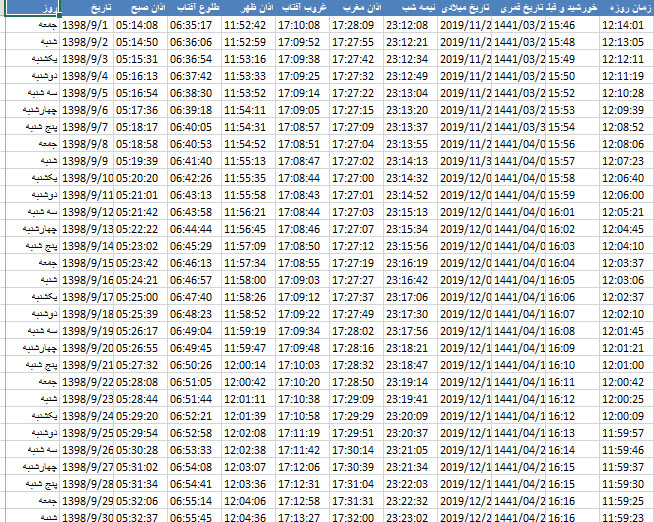Select the تاریخ قمری header cell

(x=518, y=8)
